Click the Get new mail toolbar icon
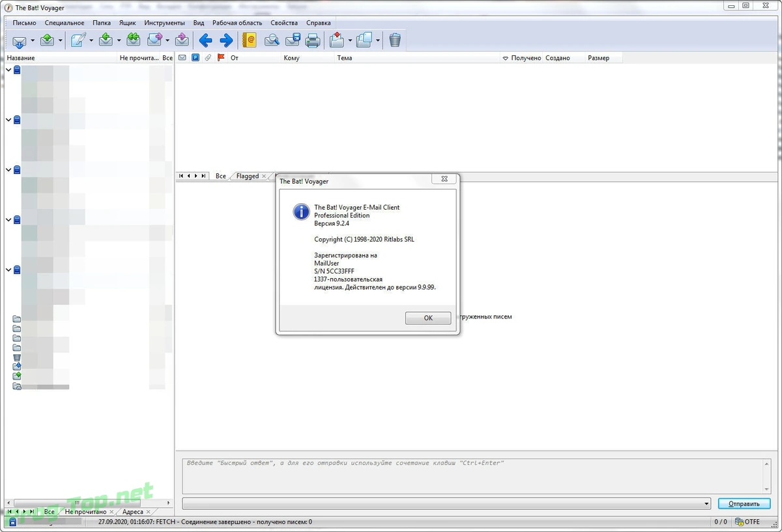The height and width of the screenshot is (532, 782). pyautogui.click(x=20, y=40)
